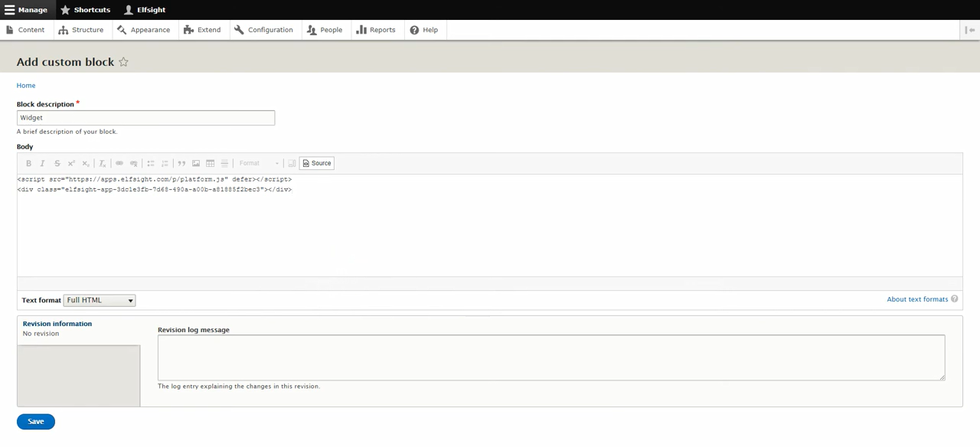Screen dimensions: 980x447
Task: Open the Elfsight user menu
Action: pos(145,10)
